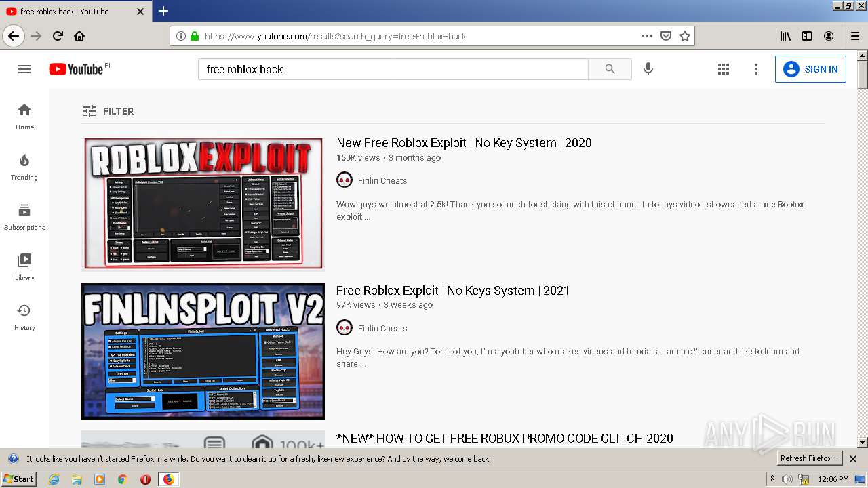
Task: Click the '97K views' text
Action: coord(356,305)
